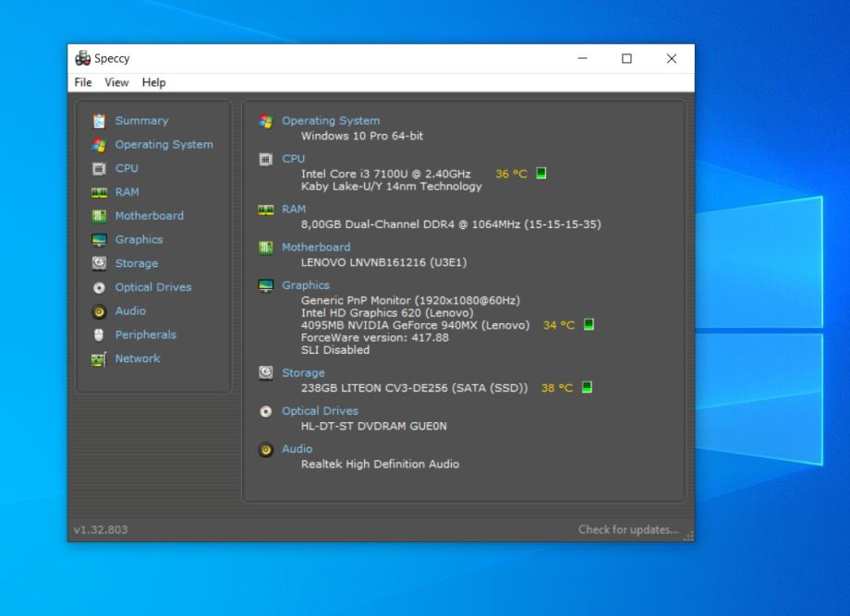Click the text LENOVO LNVNB161216 (U3E1)
This screenshot has width=850, height=616.
click(383, 262)
